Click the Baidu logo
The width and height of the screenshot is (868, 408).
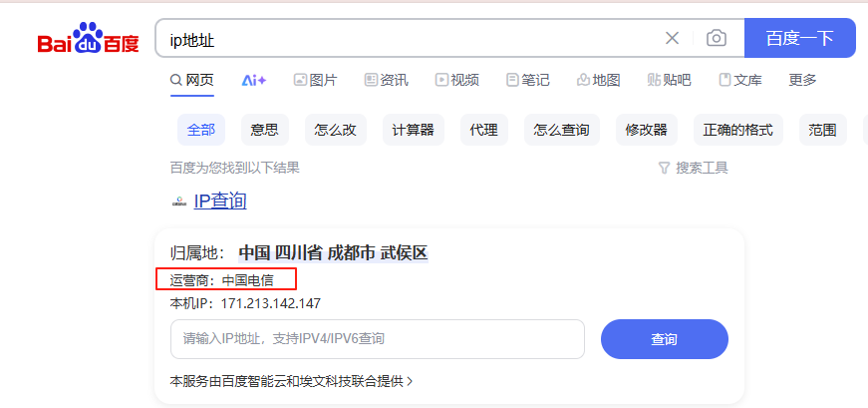pyautogui.click(x=88, y=38)
